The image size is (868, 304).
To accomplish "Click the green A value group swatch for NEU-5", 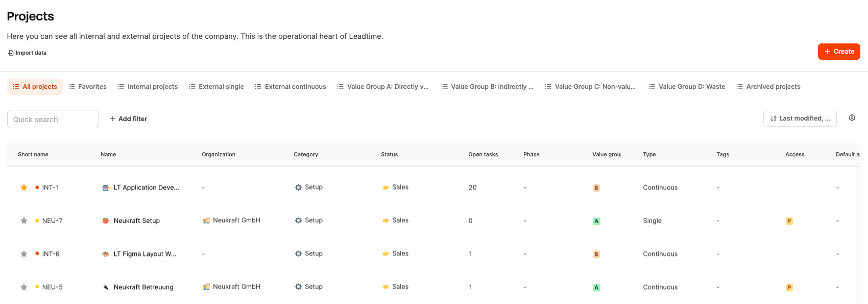I will click(x=596, y=288).
